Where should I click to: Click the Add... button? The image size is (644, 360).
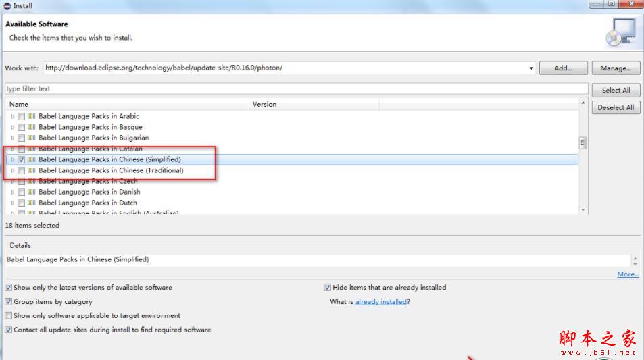pos(563,68)
